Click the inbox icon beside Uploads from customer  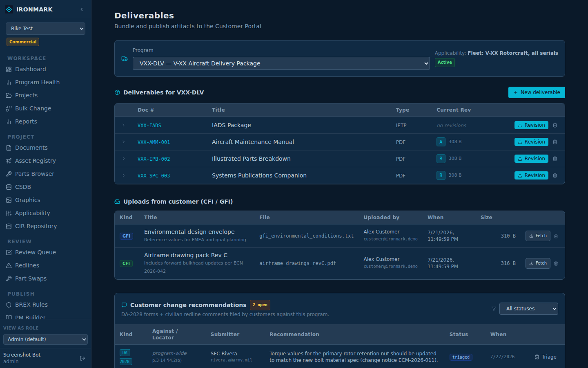coord(117,202)
